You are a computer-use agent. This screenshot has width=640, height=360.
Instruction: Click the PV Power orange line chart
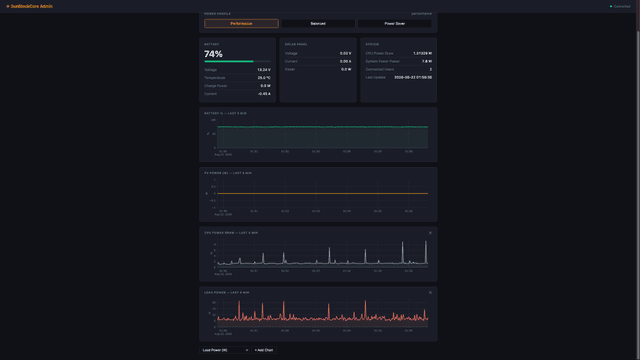pos(322,193)
